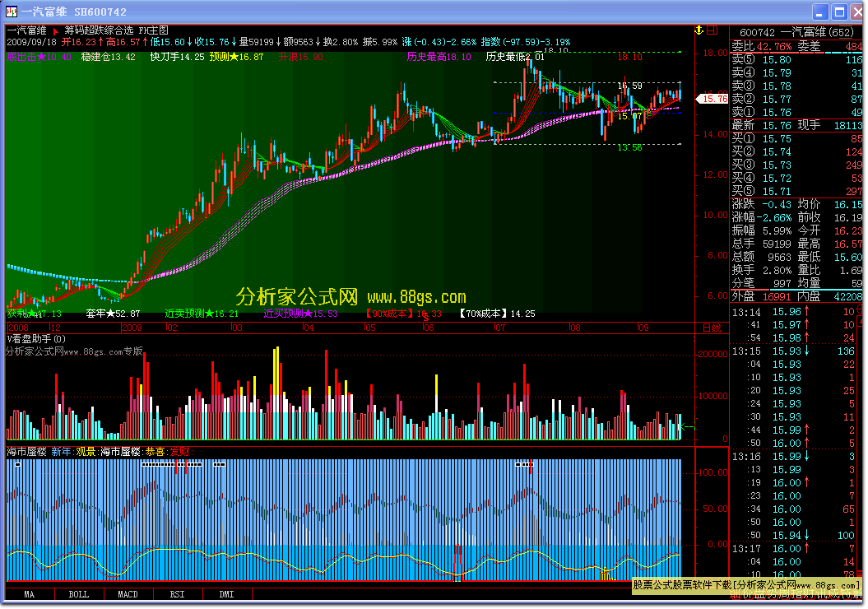Click the 日线 period button

click(x=712, y=328)
